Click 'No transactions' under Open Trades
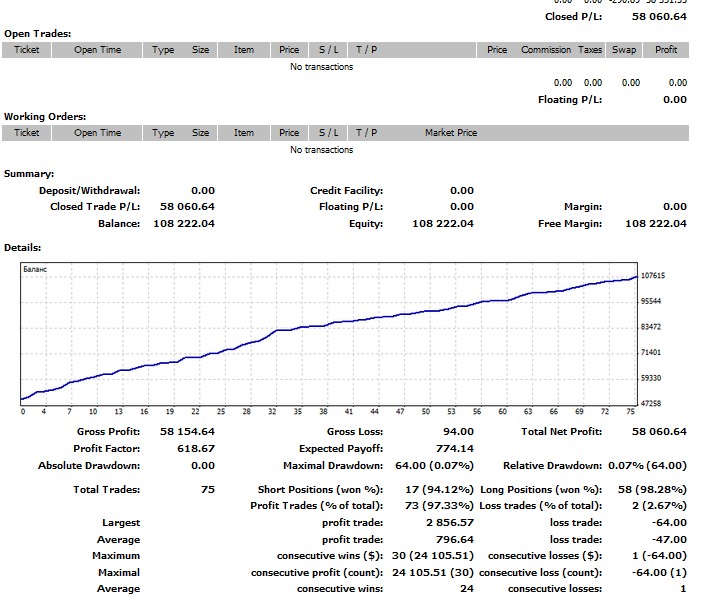 [x=321, y=67]
